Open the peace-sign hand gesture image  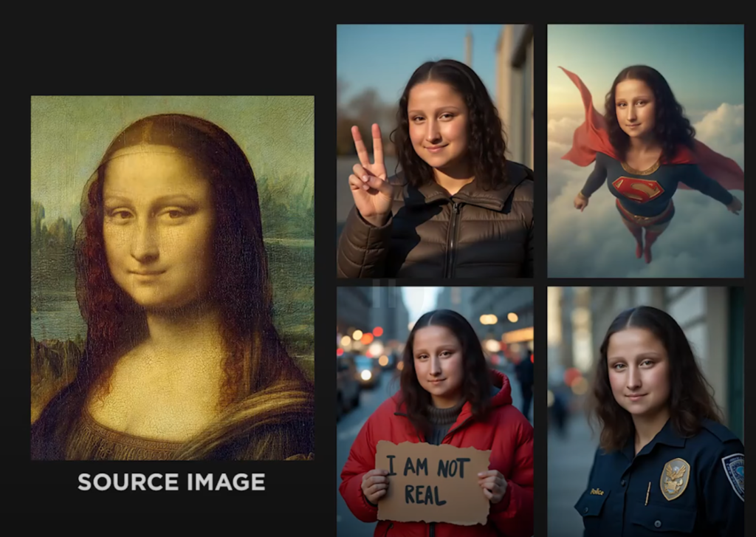(x=435, y=151)
